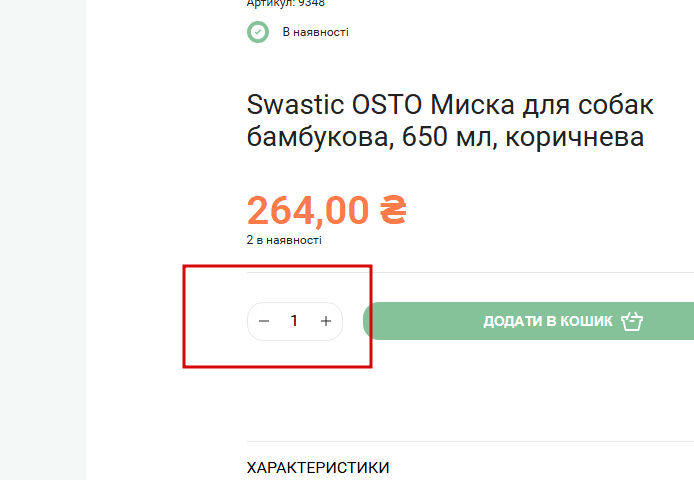Click the green checkmark availability icon
The width and height of the screenshot is (694, 480).
pos(258,32)
